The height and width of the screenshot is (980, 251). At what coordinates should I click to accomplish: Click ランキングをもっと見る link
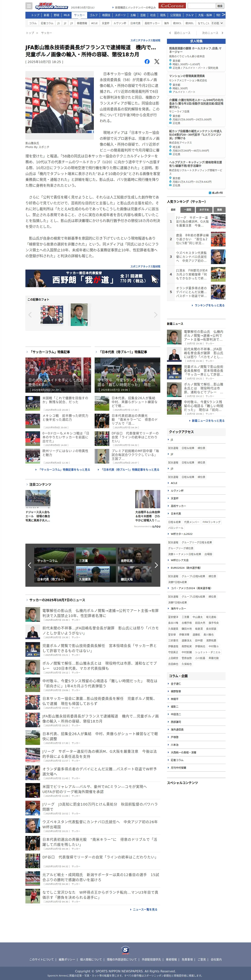pos(209,305)
